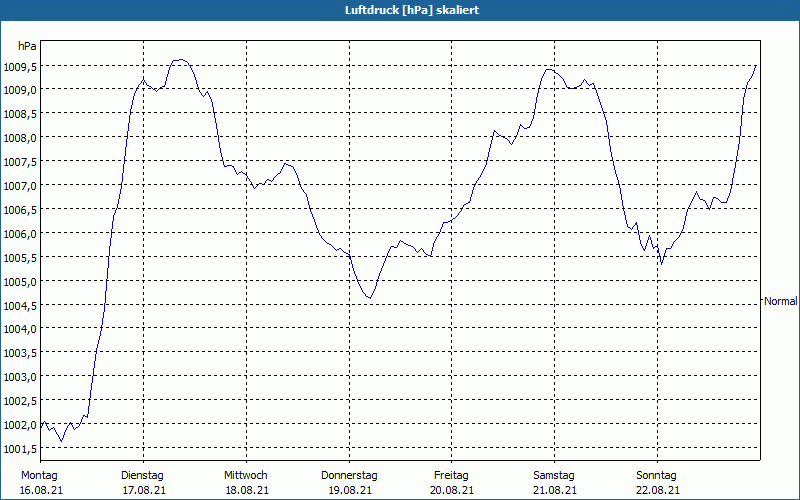Click the date 18.08.21
The height and width of the screenshot is (500, 800).
tap(247, 490)
